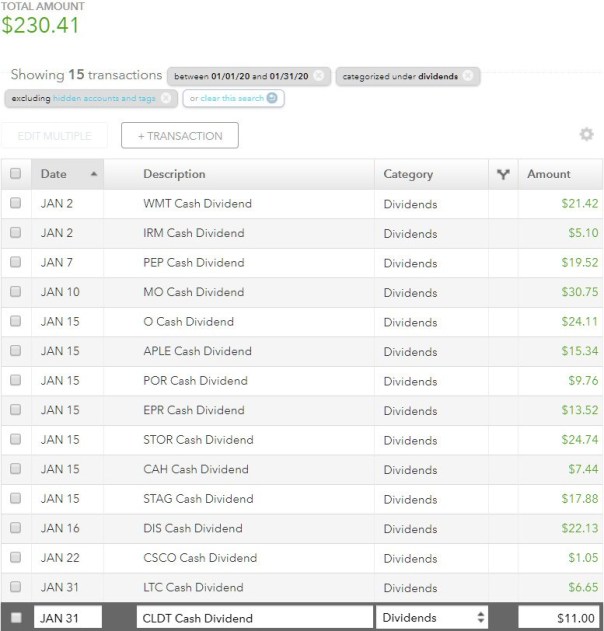This screenshot has width=604, height=631.
Task: Open the gear settings icon above table
Action: [586, 135]
